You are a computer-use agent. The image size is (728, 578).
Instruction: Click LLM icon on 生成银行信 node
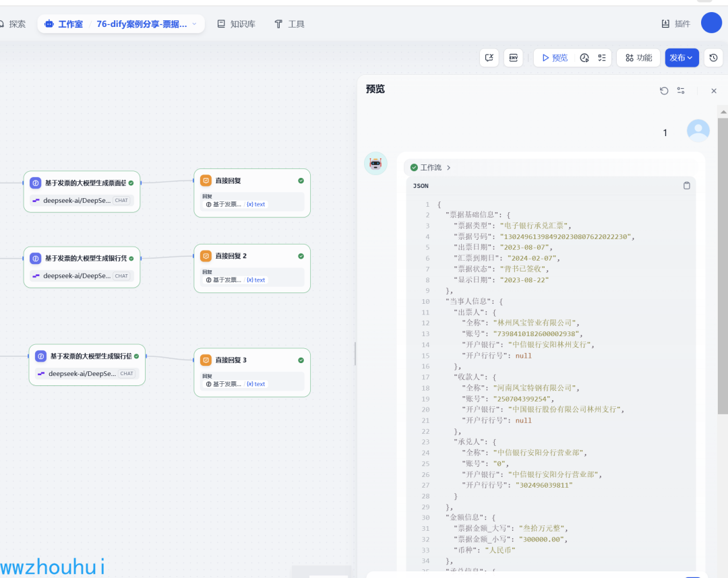click(x=41, y=356)
